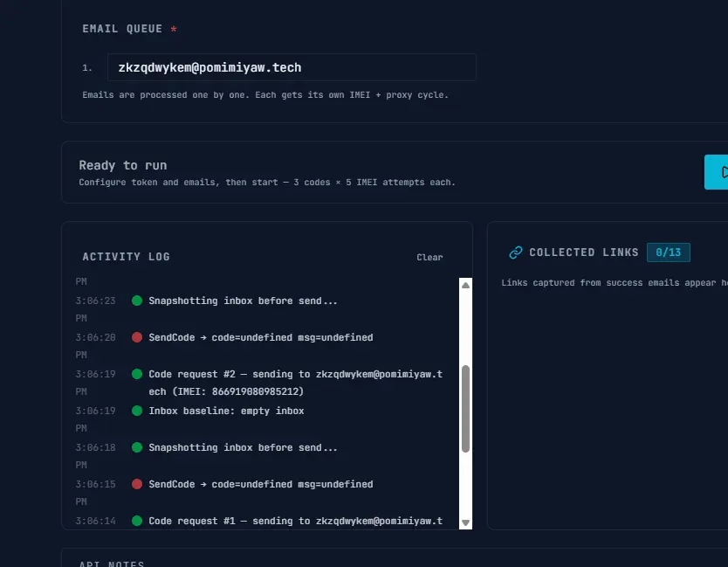728x567 pixels.
Task: Click the 0/13 collected links counter badge
Action: click(668, 252)
